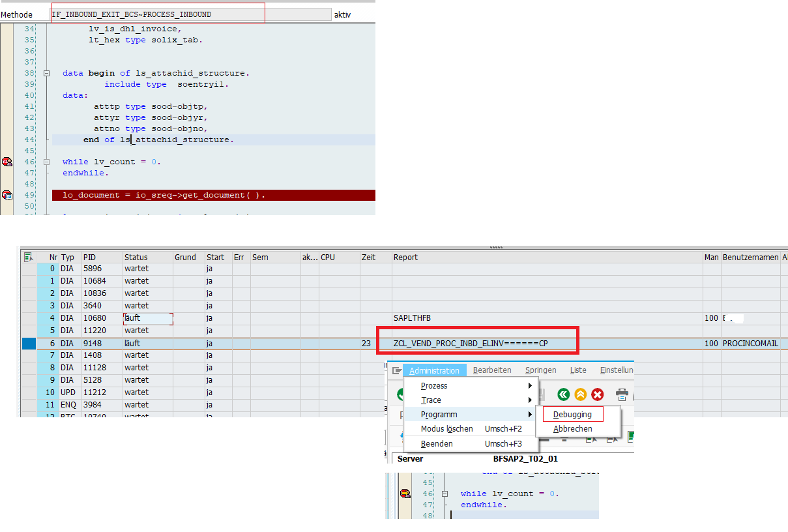Click the SAP window menu icon
788x532 pixels.
coord(396,370)
